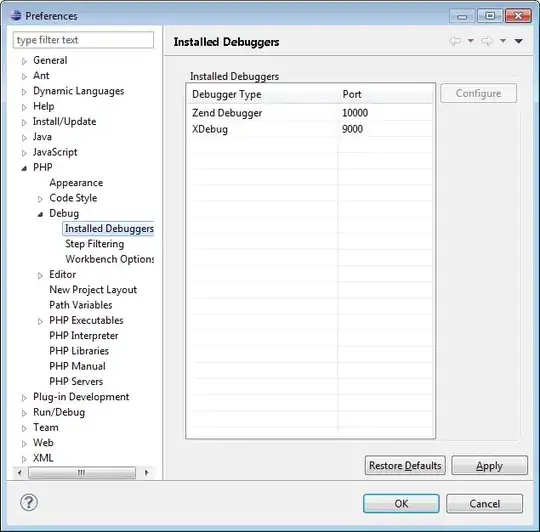Close the Preferences window
This screenshot has height=532, width=540.
coord(518,16)
